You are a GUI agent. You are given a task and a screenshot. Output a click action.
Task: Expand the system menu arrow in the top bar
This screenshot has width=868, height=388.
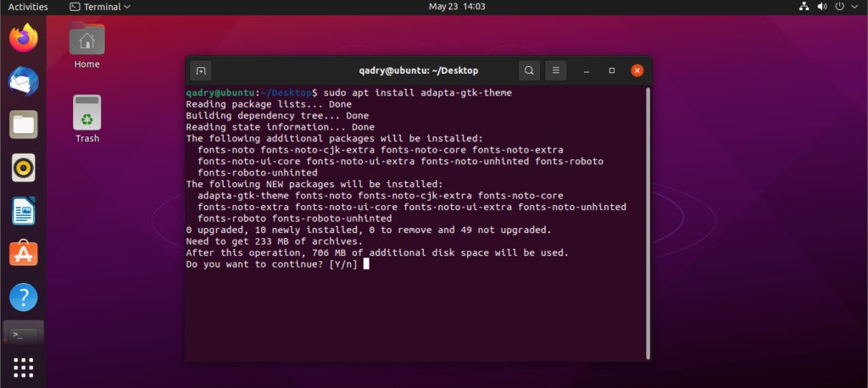click(x=853, y=7)
